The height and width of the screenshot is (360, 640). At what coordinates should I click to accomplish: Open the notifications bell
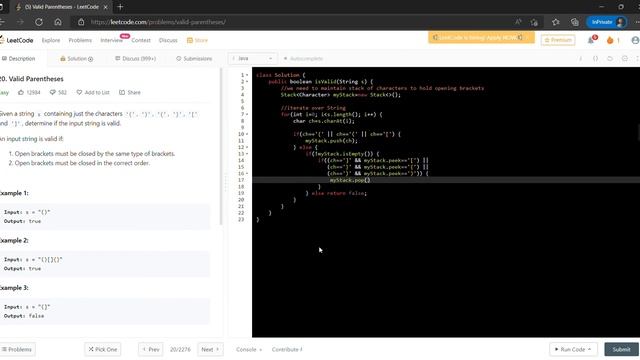[591, 40]
